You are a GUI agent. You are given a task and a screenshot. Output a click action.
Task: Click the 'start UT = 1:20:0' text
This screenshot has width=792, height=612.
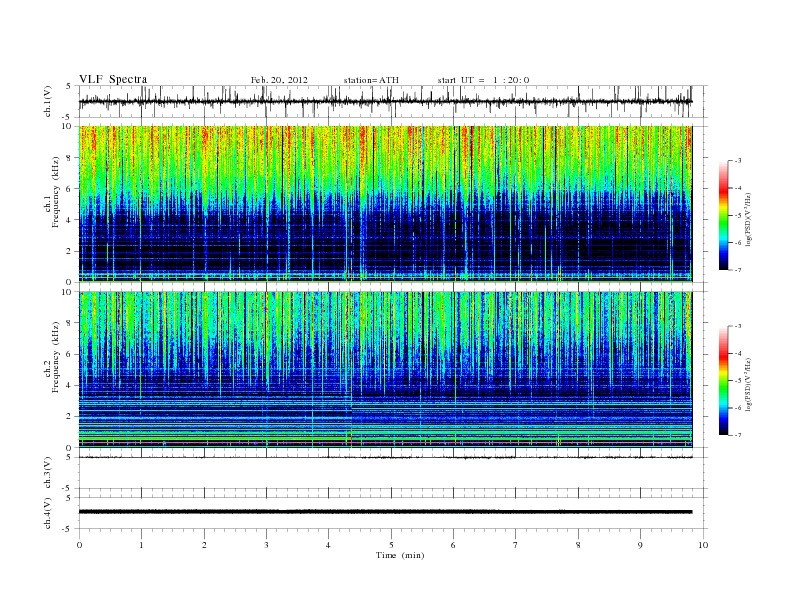click(x=483, y=80)
